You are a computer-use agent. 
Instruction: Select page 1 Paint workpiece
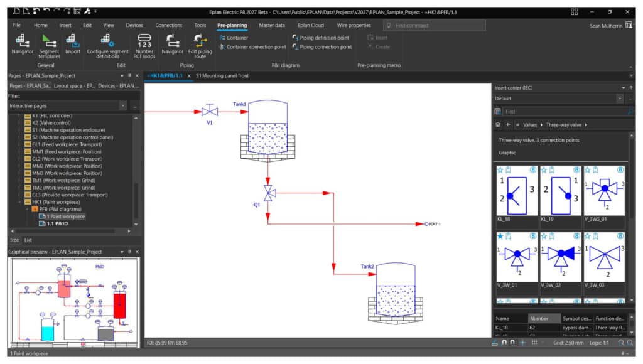65,217
